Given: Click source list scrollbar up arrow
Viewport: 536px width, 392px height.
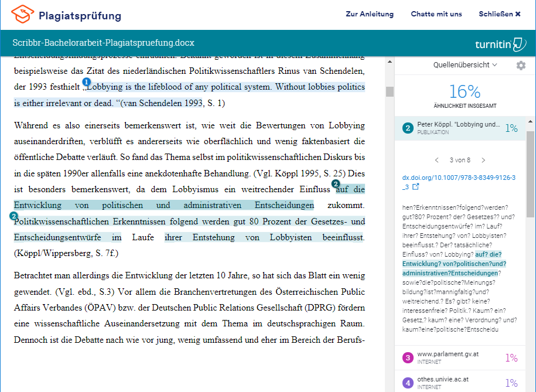Looking at the screenshot, I should (531, 121).
